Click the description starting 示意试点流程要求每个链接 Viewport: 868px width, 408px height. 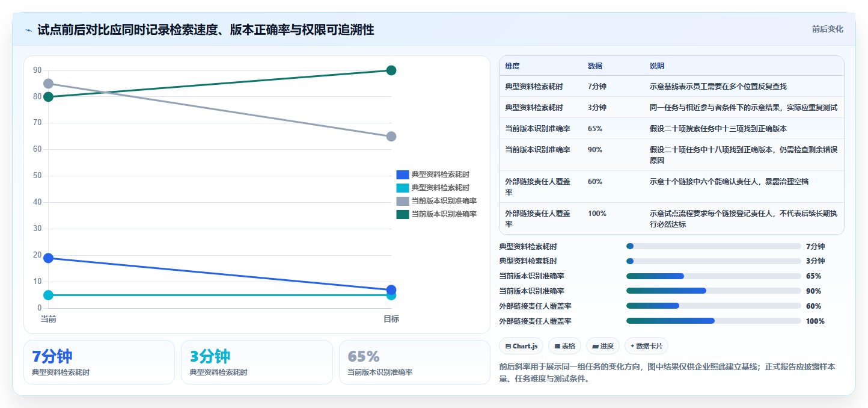[x=744, y=219]
